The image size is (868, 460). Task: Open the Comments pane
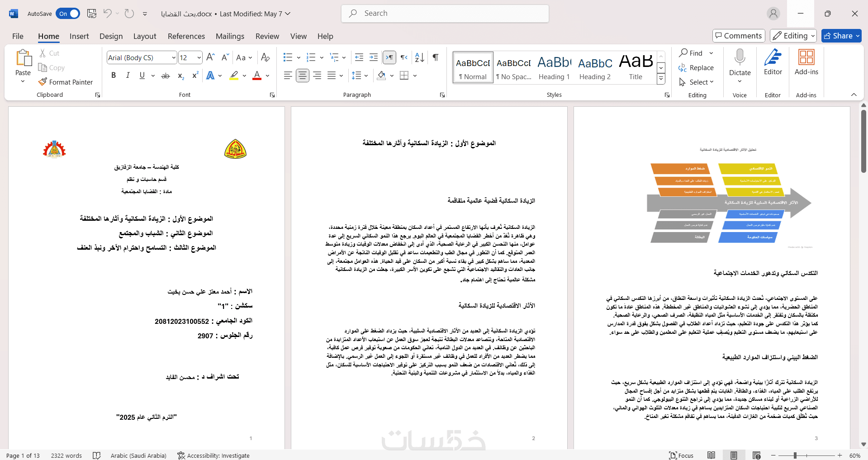[739, 36]
